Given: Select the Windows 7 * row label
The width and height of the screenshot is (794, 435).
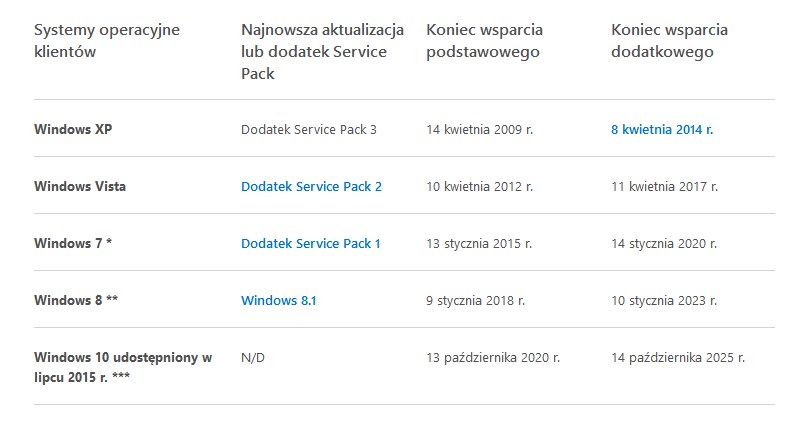Looking at the screenshot, I should (x=73, y=244).
